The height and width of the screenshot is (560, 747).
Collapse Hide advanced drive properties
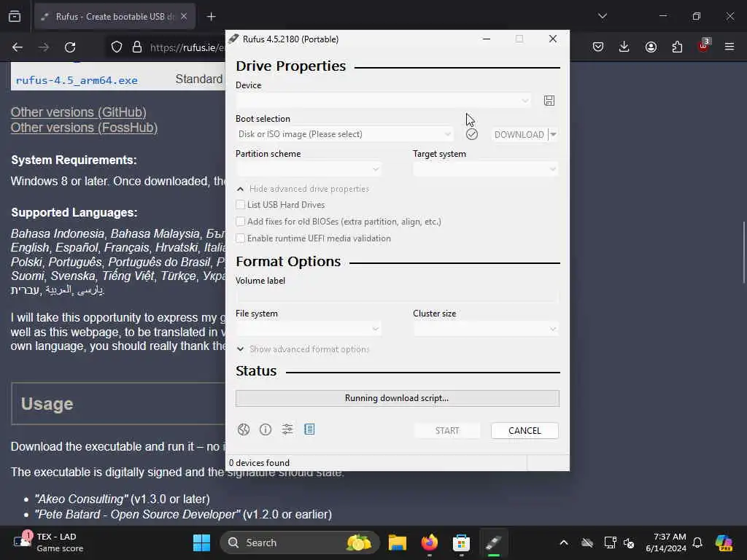tap(303, 189)
